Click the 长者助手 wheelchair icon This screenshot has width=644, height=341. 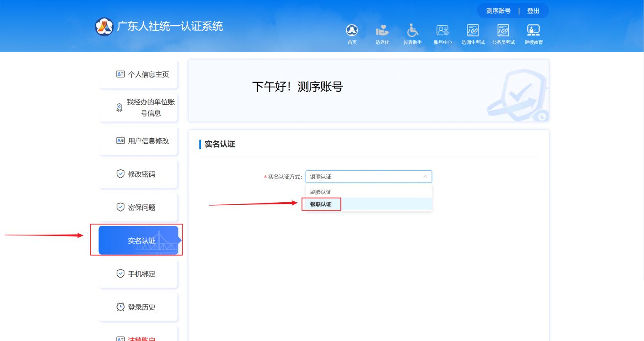point(412,31)
